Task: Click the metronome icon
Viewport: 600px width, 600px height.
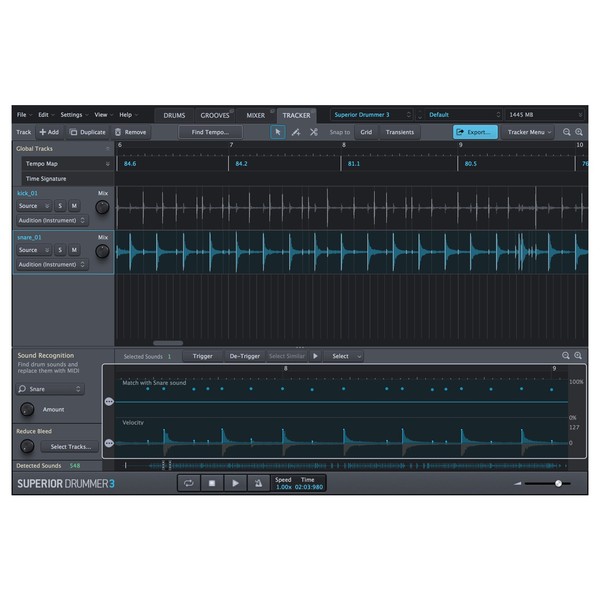Action: [258, 483]
